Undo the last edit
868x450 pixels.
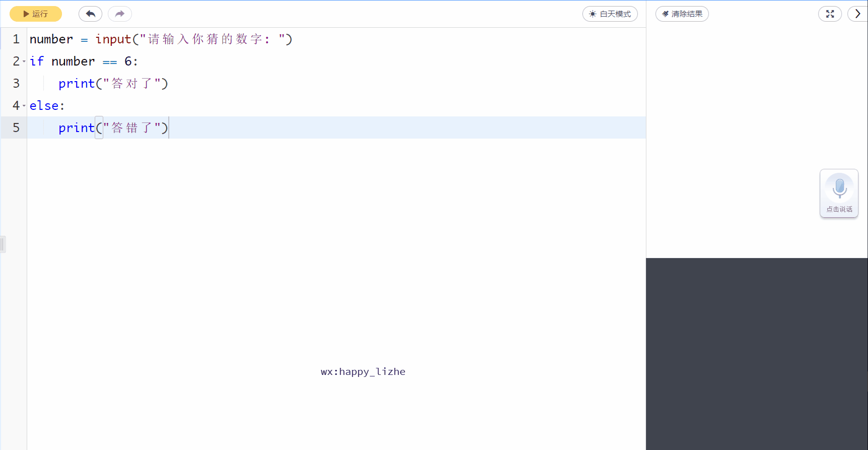(x=91, y=14)
